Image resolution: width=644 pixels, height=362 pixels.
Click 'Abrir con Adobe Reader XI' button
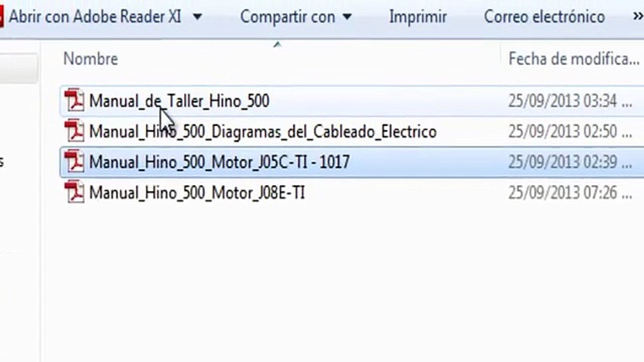click(x=95, y=17)
